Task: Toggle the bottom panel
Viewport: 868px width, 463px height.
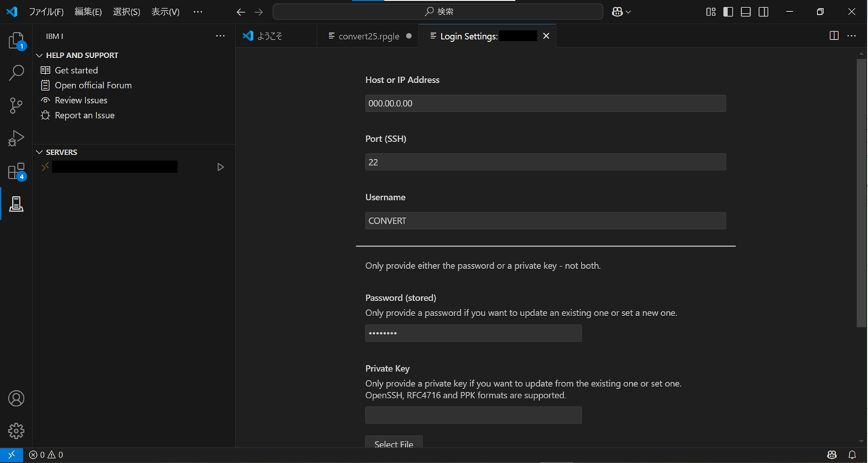Action: (745, 12)
